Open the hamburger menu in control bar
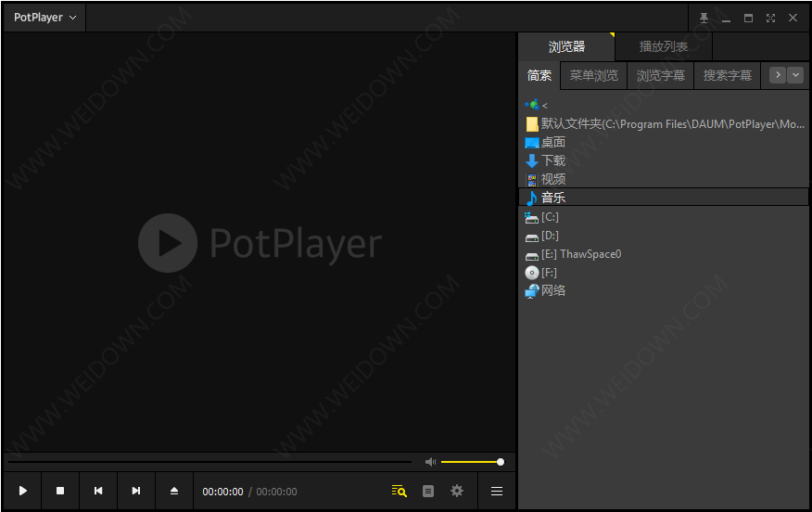This screenshot has width=812, height=512. (x=497, y=491)
